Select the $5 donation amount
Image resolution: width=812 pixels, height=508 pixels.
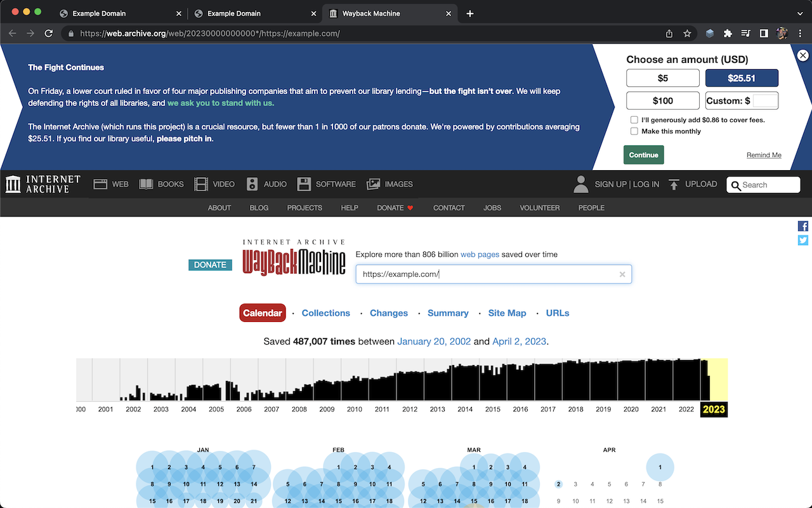coord(662,78)
